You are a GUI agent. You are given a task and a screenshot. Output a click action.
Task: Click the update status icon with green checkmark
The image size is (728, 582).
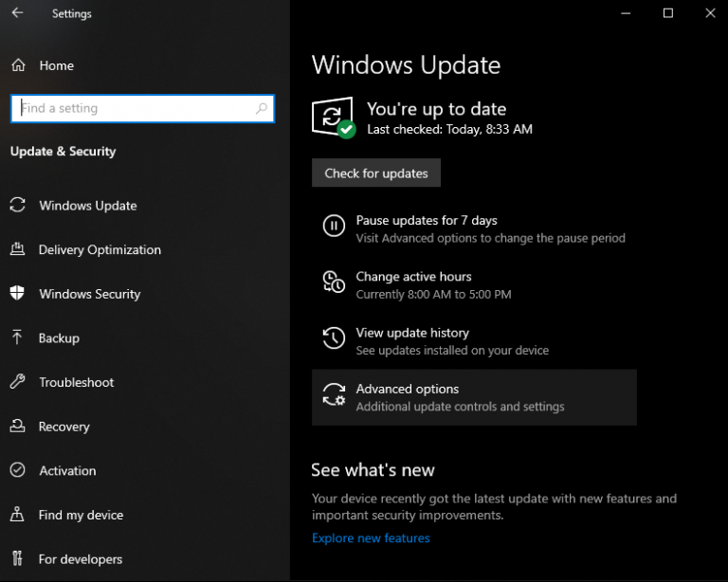(x=334, y=118)
